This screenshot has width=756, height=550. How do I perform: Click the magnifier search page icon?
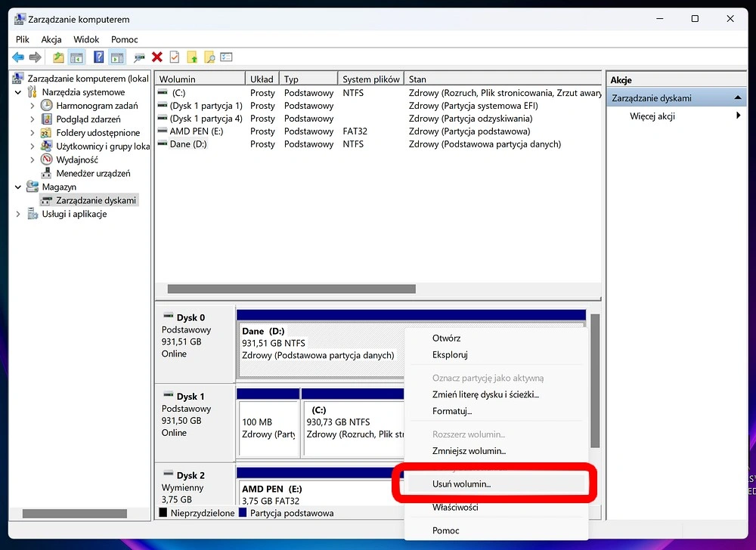coord(209,57)
